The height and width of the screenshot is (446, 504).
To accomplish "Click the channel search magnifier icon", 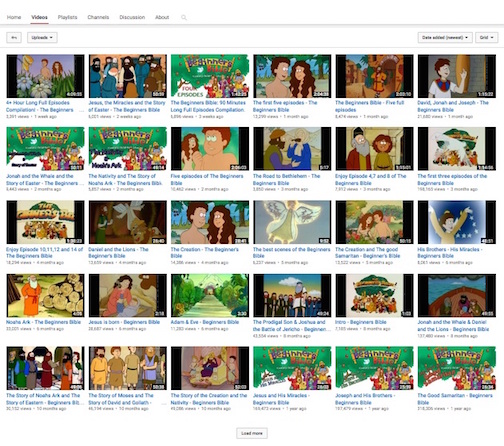I will (x=184, y=17).
